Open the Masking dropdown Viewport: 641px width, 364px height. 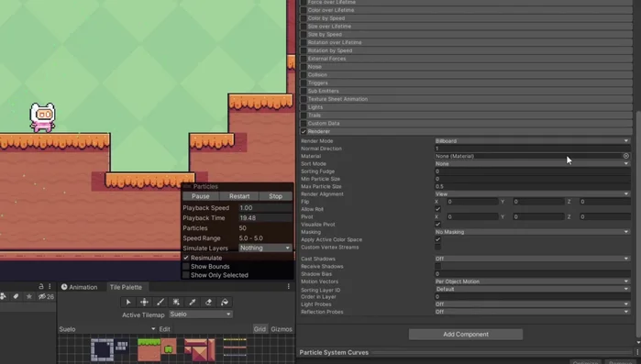(x=532, y=232)
